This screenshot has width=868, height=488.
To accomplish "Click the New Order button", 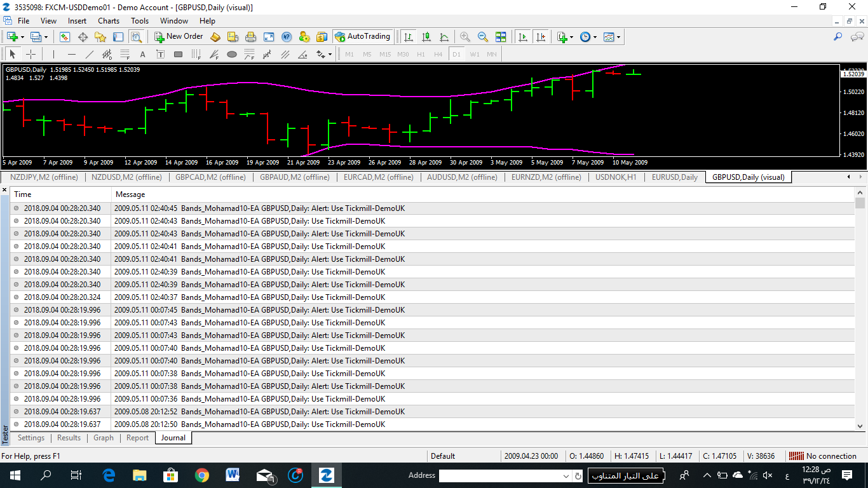I will pyautogui.click(x=179, y=37).
